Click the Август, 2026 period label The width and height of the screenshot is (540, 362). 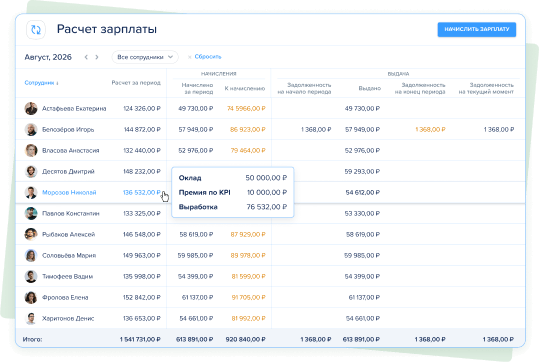[x=48, y=57]
